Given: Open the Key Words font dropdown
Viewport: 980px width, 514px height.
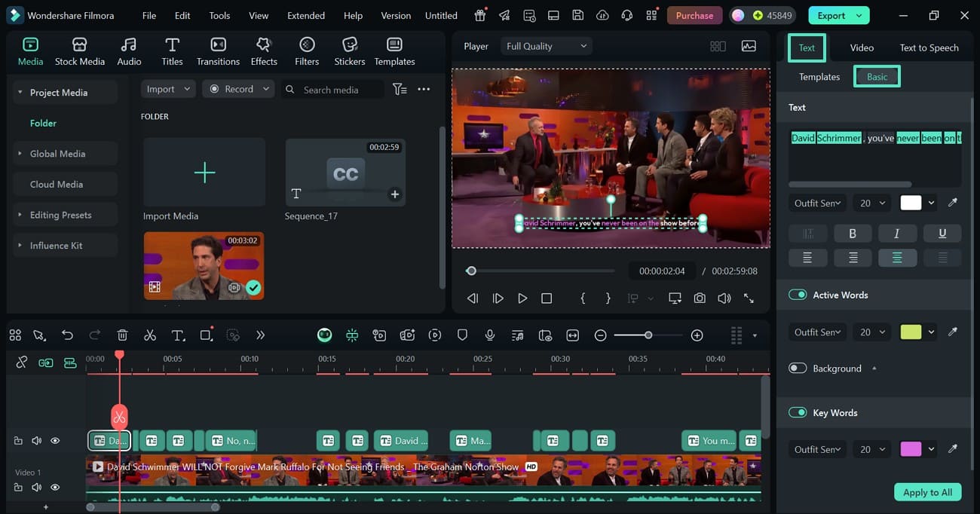Looking at the screenshot, I should 817,449.
